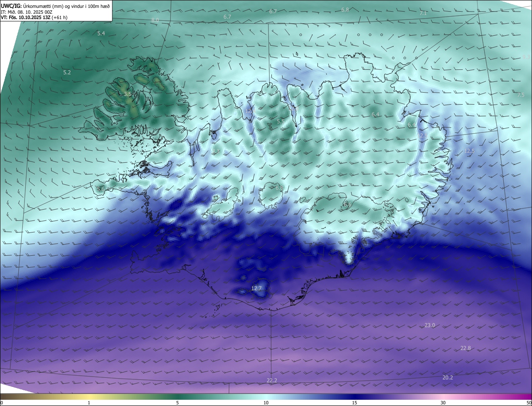Screen dimensions: 532x406
Task: Click the 7.5 value label
Action: [x=521, y=95]
